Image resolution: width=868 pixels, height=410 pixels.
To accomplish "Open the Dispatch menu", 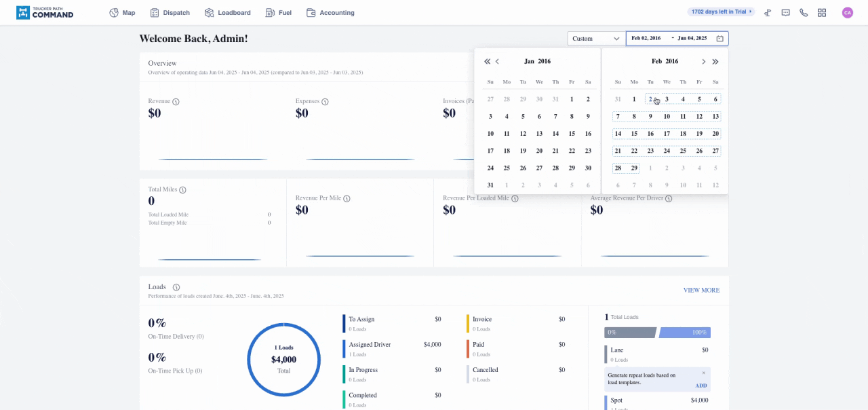I will point(170,13).
